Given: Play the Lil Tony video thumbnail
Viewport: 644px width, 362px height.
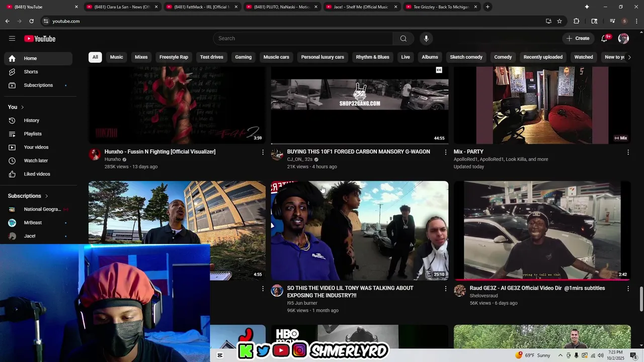Looking at the screenshot, I should pos(360,231).
